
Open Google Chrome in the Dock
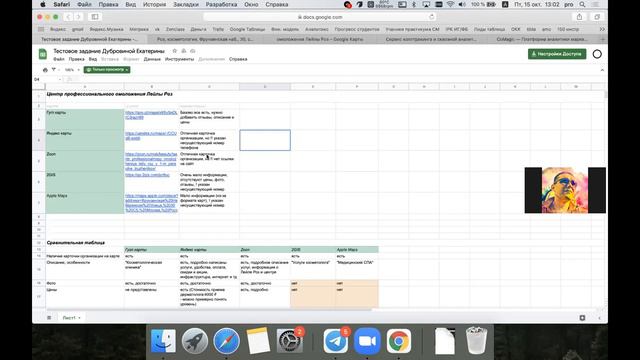click(x=398, y=341)
